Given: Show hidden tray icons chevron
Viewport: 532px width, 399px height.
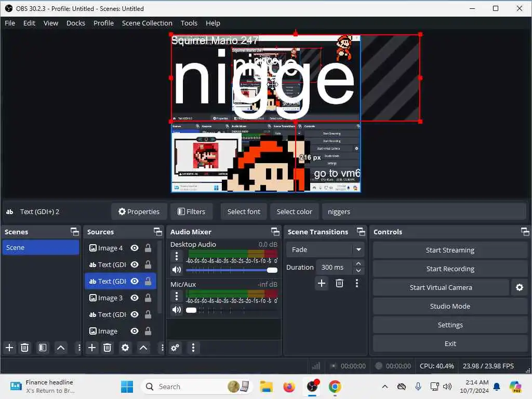Looking at the screenshot, I should click(x=385, y=387).
